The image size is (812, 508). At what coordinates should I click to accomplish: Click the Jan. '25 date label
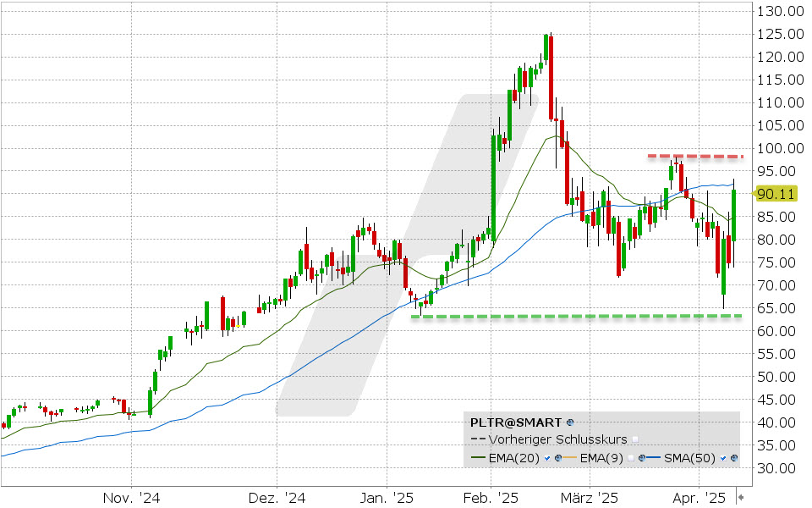(387, 498)
